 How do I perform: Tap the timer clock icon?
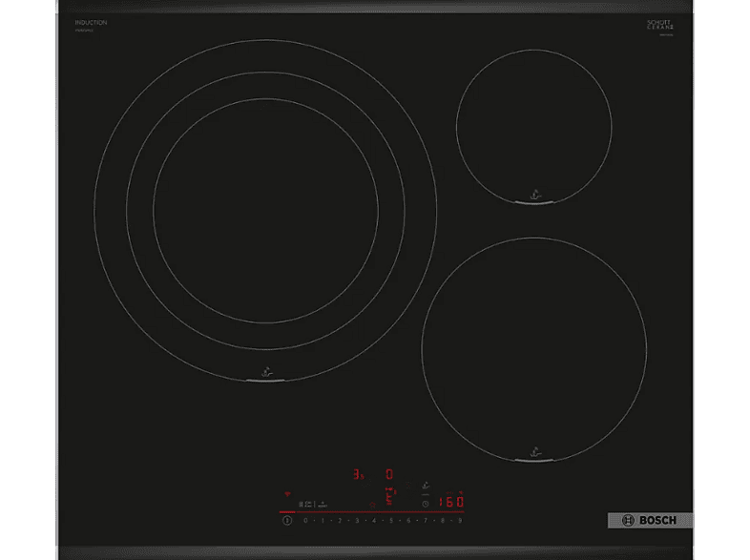coord(426,503)
